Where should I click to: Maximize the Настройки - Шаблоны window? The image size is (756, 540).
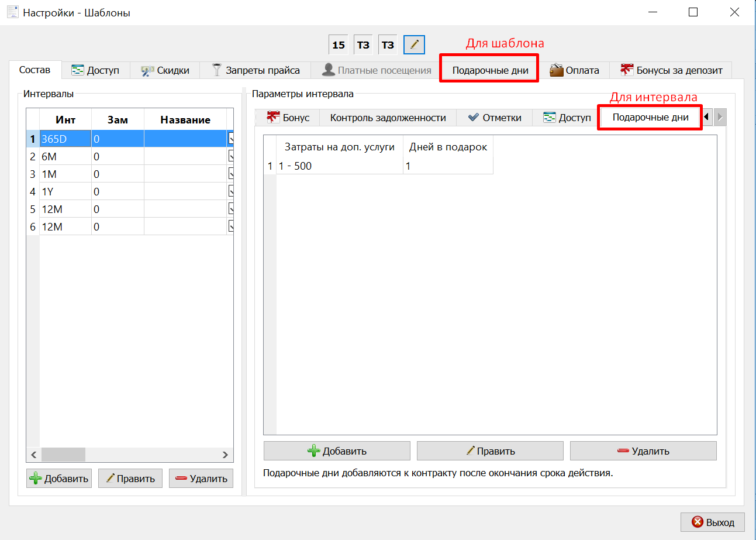pos(693,12)
